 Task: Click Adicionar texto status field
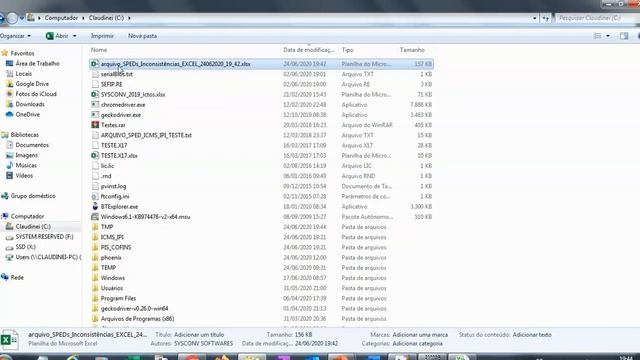532,335
